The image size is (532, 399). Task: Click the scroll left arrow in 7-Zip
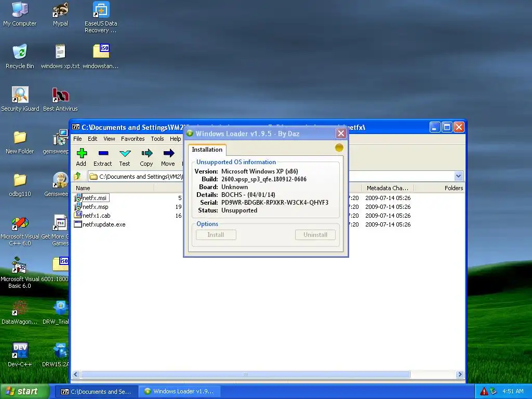76,375
